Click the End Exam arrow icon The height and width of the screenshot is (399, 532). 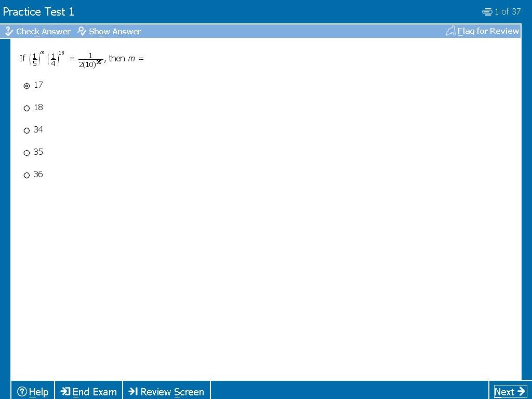(x=65, y=391)
